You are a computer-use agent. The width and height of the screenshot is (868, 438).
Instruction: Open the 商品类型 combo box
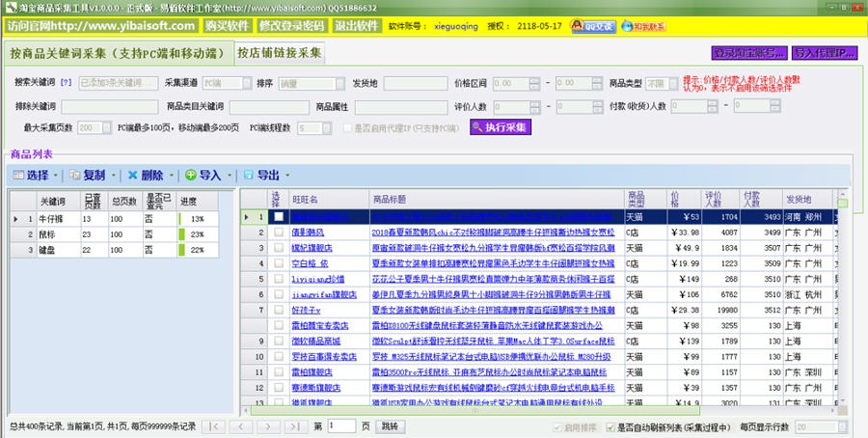point(662,83)
